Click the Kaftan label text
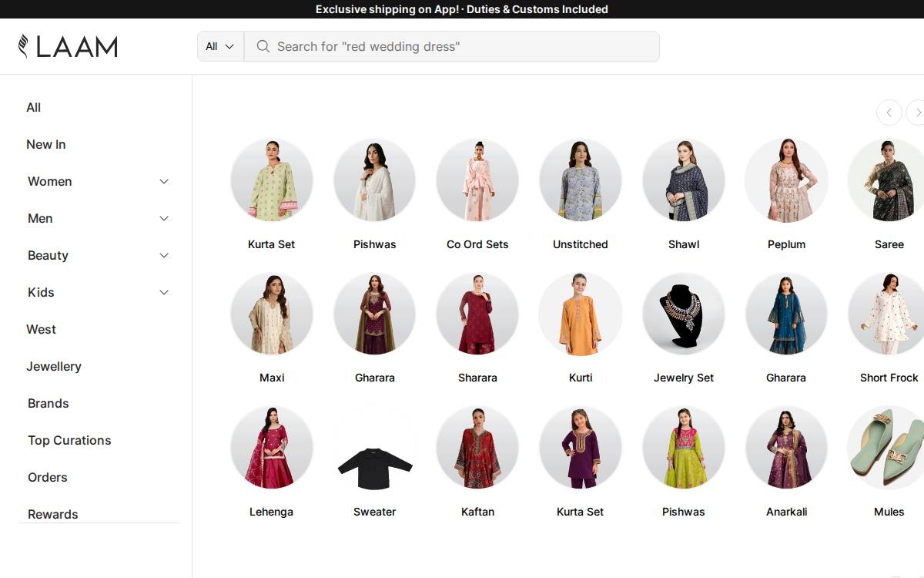Viewport: 924px width, 578px height. point(477,512)
